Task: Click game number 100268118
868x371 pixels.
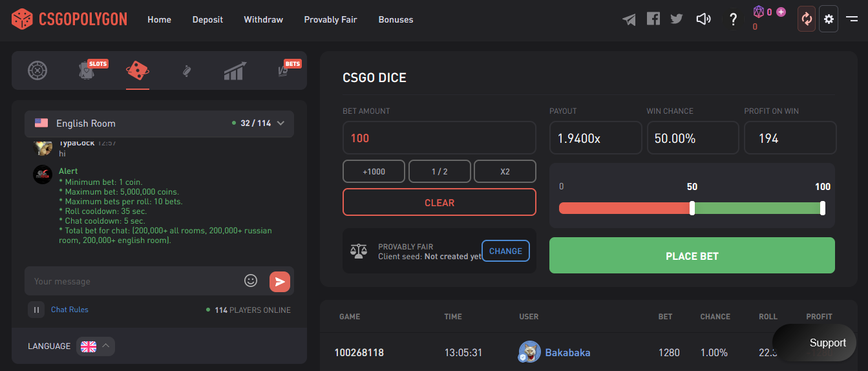Action: [359, 352]
